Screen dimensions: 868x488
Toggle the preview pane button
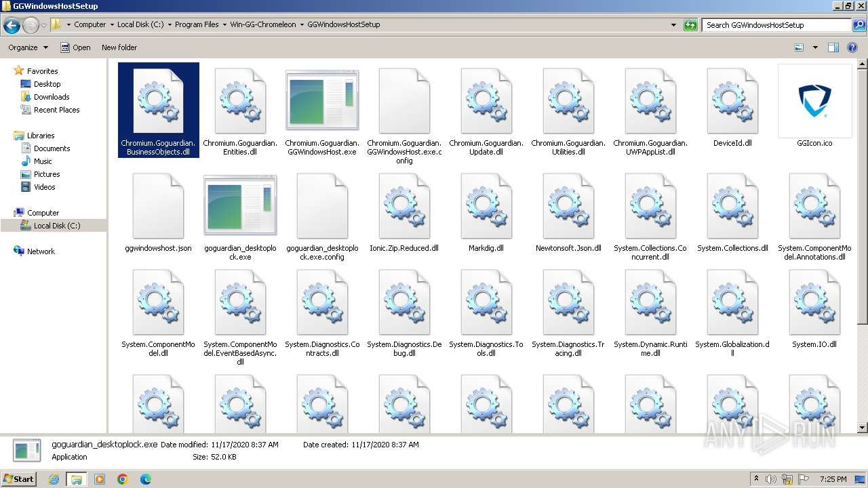833,47
